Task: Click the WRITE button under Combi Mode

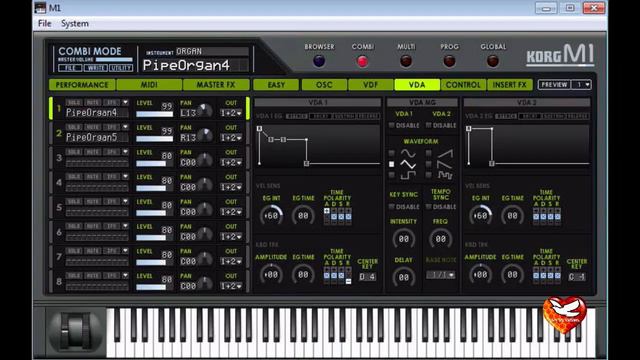Action: click(96, 68)
